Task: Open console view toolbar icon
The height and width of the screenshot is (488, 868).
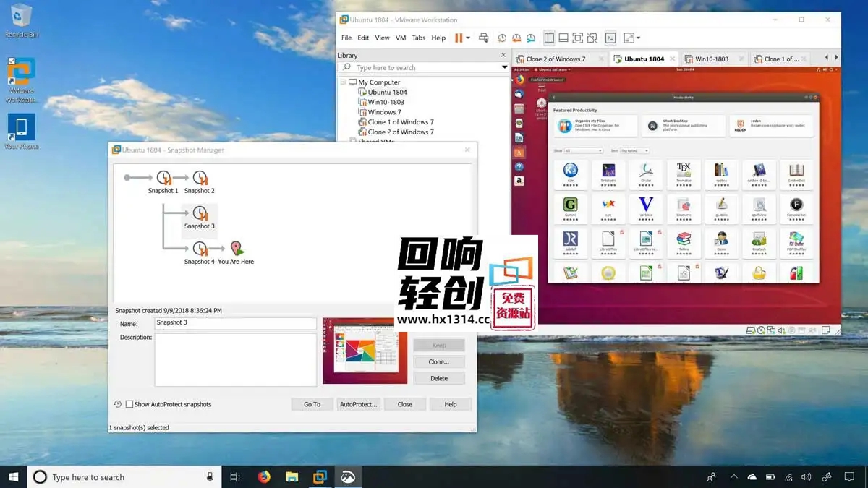Action: pyautogui.click(x=610, y=38)
